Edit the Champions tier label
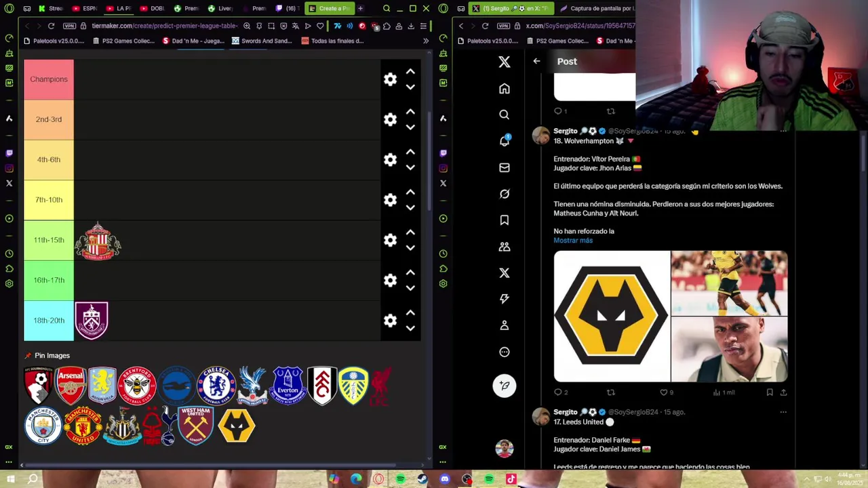This screenshot has width=868, height=488. coord(49,79)
